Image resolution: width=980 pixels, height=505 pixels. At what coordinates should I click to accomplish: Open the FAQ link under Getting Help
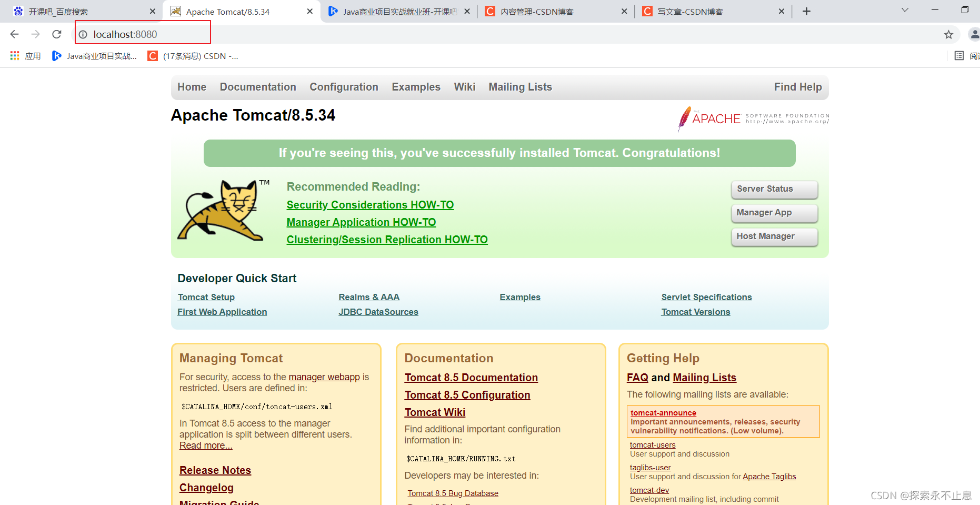click(637, 378)
